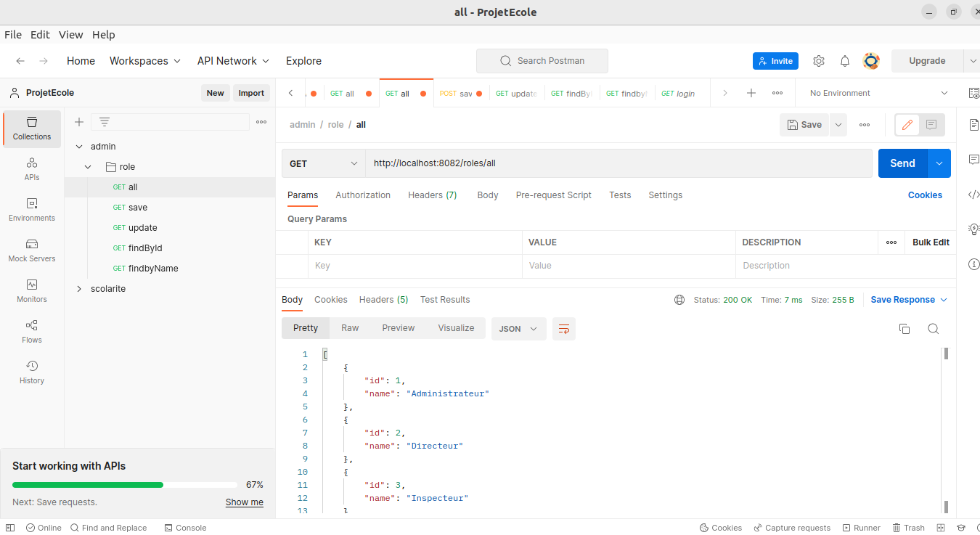
Task: Toggle line wrapping in the response viewer
Action: coord(564,329)
